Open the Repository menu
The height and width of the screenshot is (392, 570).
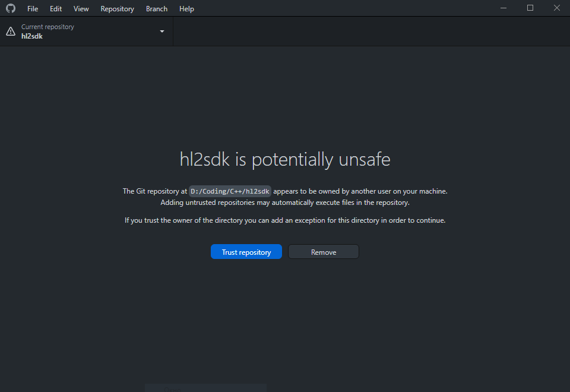pyautogui.click(x=117, y=8)
